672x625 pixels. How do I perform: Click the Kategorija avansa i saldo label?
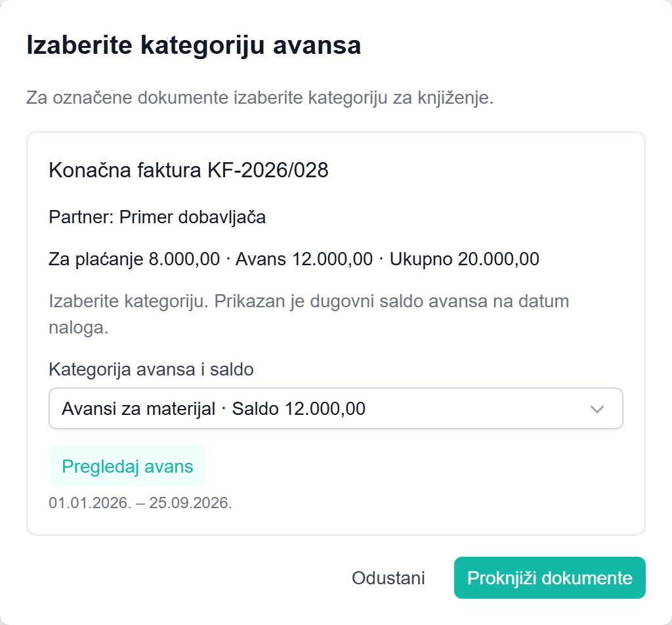(x=152, y=369)
